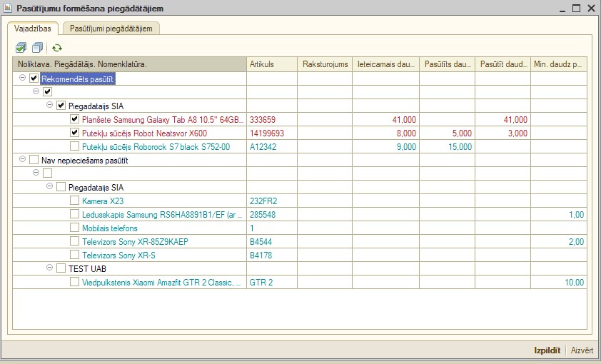Click the uncheck all rows icon

[35, 48]
